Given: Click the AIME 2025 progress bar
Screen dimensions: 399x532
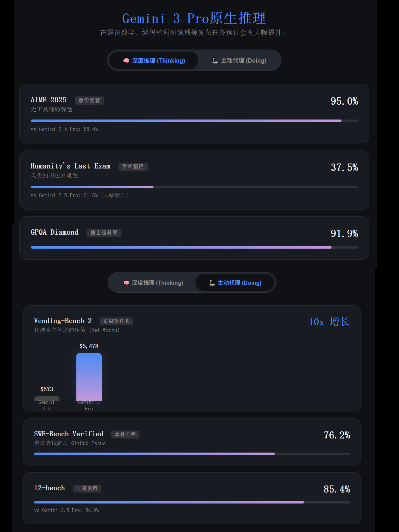Looking at the screenshot, I should point(194,121).
